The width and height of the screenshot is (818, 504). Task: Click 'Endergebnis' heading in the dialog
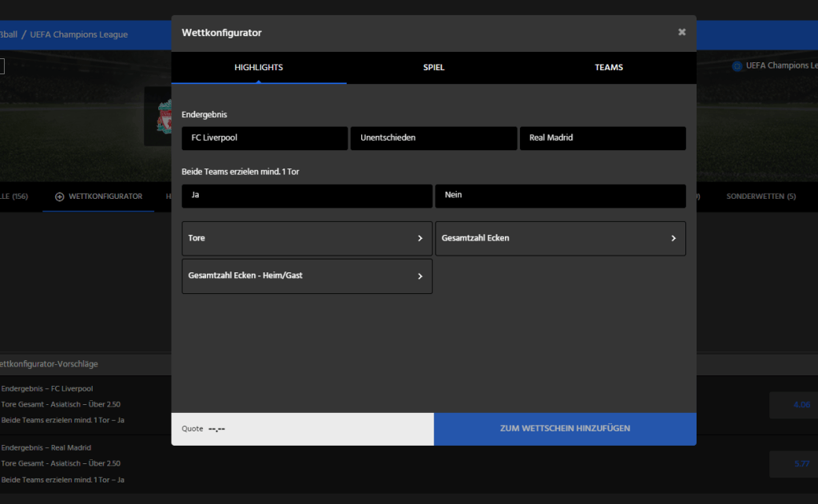coord(204,115)
